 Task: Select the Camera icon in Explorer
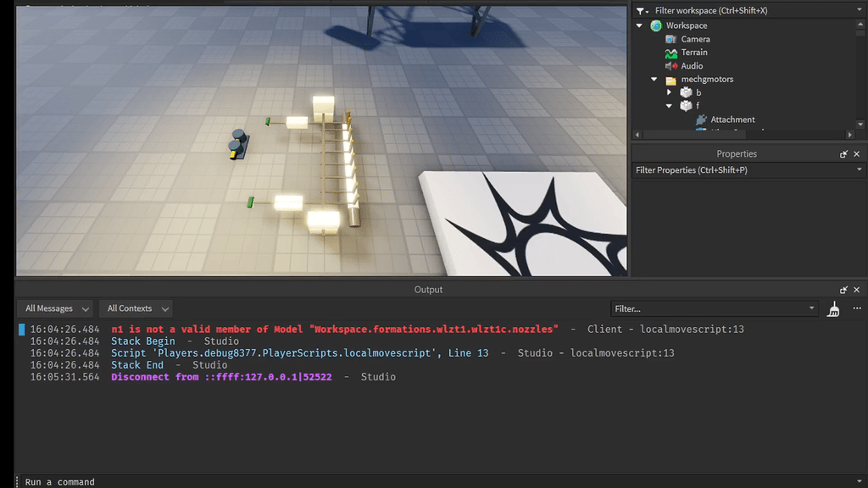672,38
